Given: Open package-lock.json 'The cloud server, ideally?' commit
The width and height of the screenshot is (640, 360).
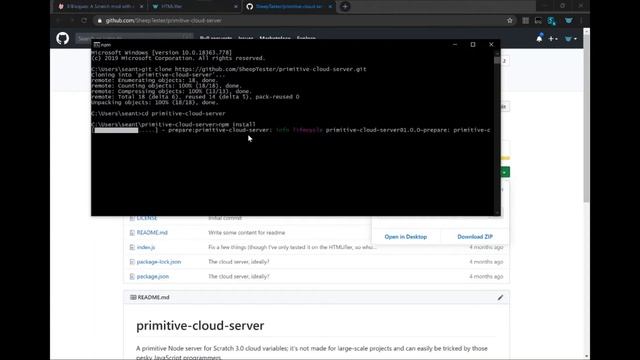Looking at the screenshot, I should (239, 262).
